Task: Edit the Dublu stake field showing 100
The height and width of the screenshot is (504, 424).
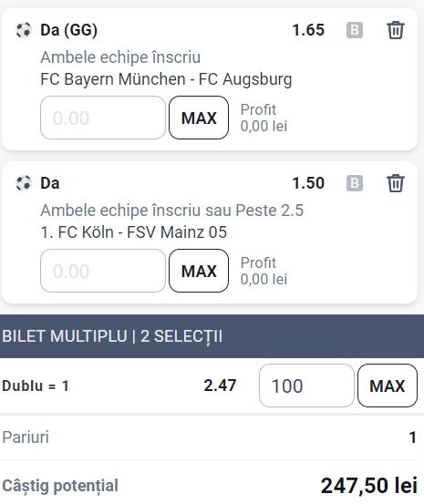Action: point(306,386)
